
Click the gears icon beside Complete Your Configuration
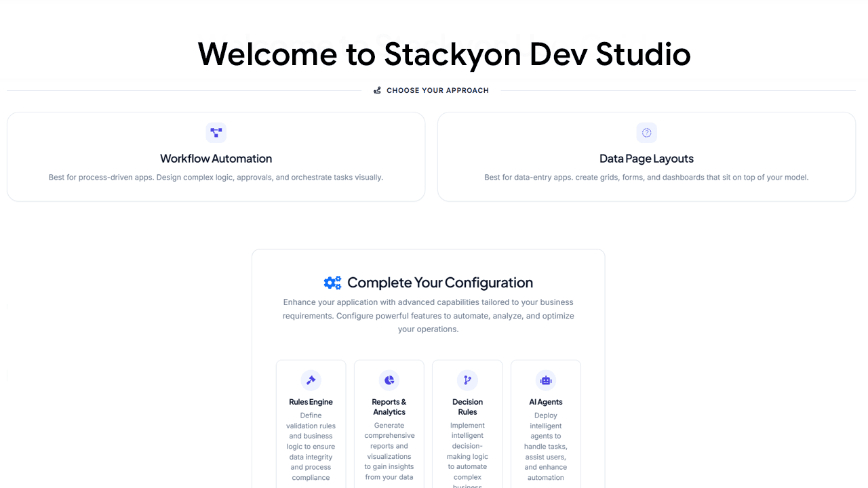tap(332, 283)
